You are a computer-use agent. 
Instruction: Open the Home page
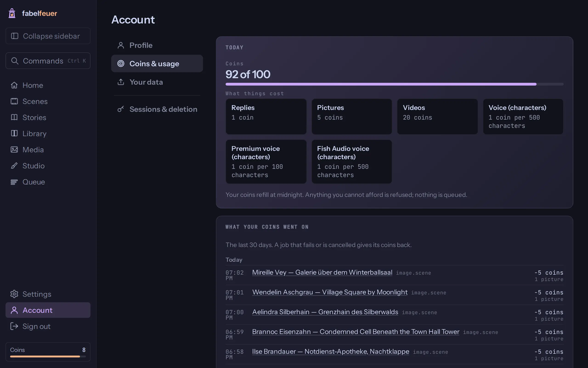coord(48,85)
